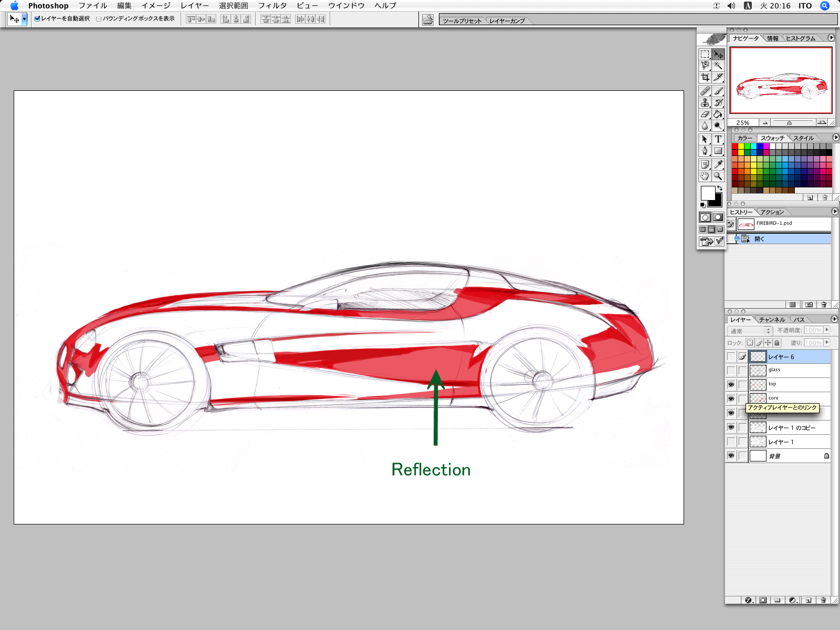Select the Crop tool
The image size is (840, 630).
705,77
